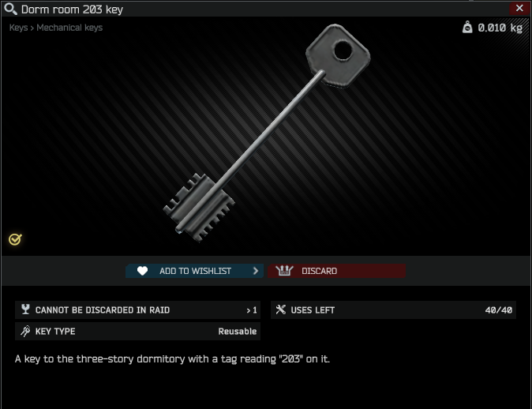Click the magnifying glass inspect icon
This screenshot has width=532, height=409.
pos(10,9)
